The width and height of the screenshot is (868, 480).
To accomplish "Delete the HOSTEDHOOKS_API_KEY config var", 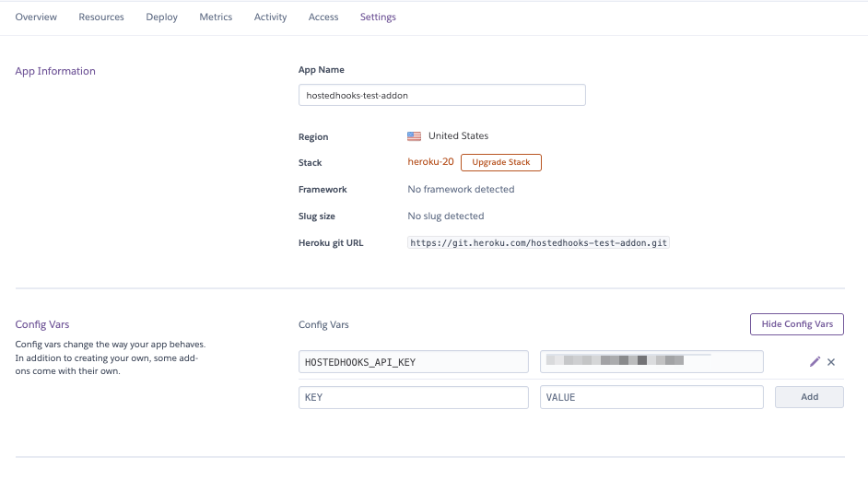I will pyautogui.click(x=831, y=362).
